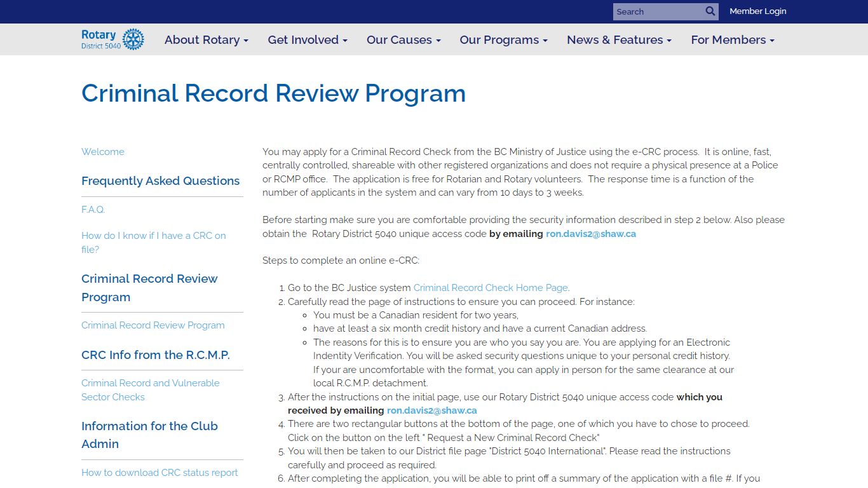This screenshot has width=868, height=488.
Task: Open Criminal Record Check Home Page link
Action: point(491,288)
